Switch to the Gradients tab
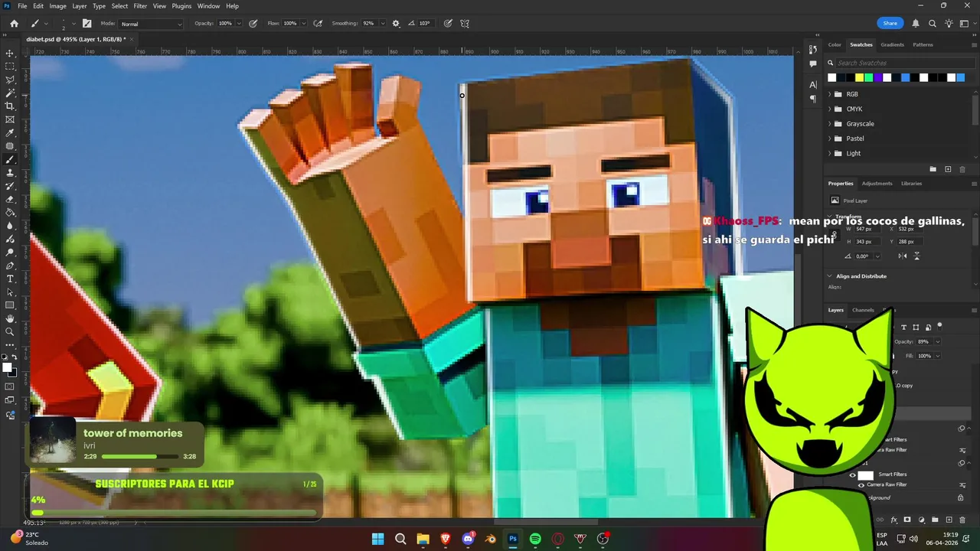 (x=892, y=44)
